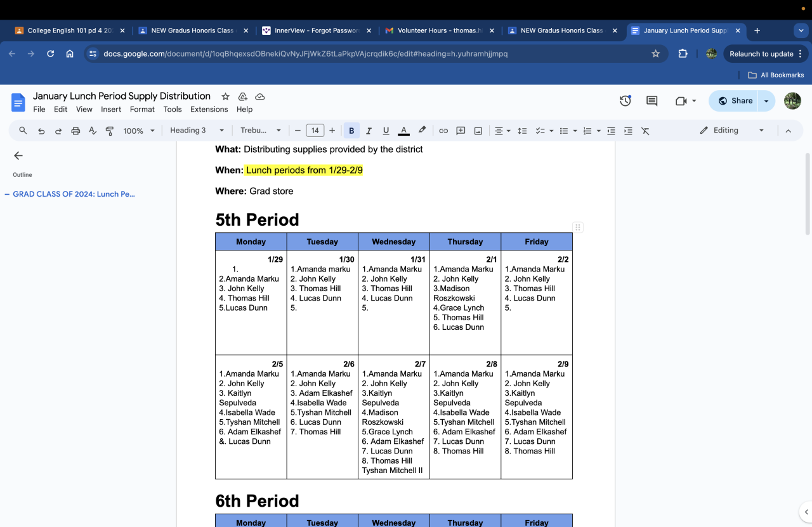Open the Google account avatar in Docs

(x=792, y=101)
